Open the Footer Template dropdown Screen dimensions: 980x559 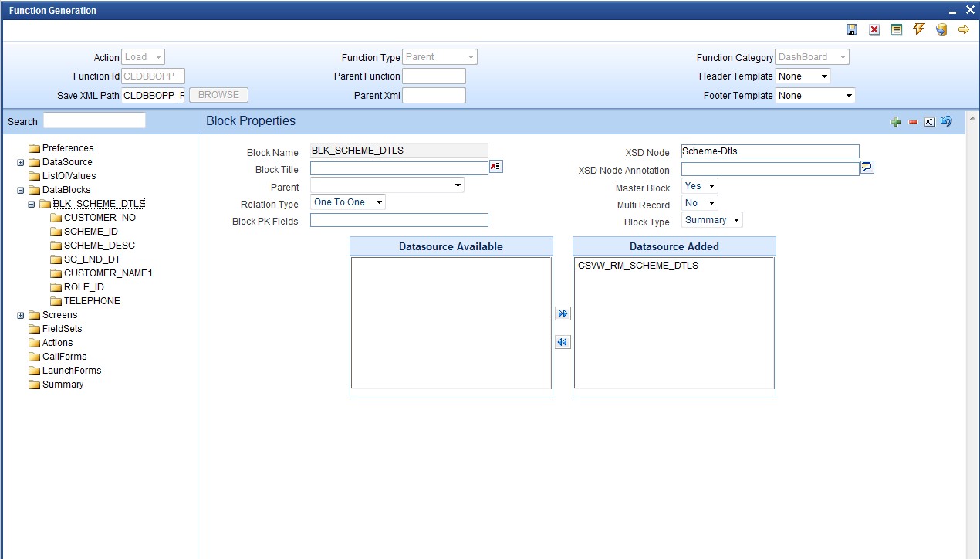(x=816, y=96)
